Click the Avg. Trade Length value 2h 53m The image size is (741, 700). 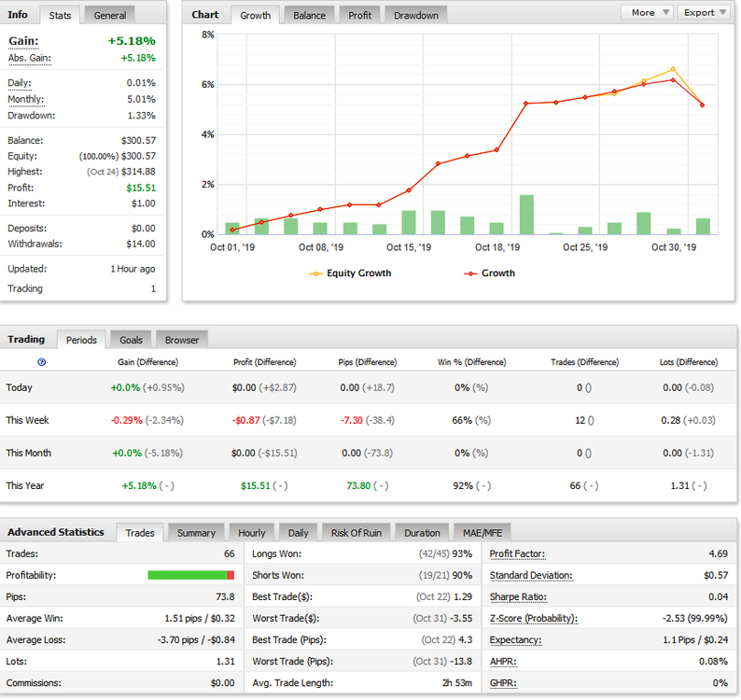(x=457, y=683)
